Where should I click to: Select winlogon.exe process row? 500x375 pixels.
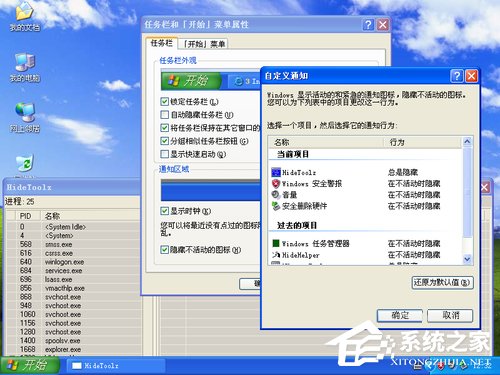[73, 262]
